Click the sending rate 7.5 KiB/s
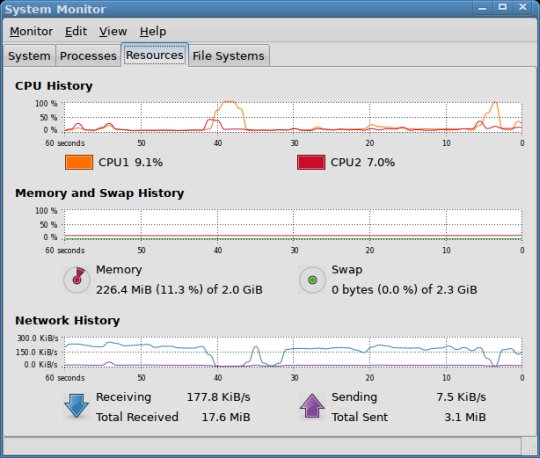This screenshot has height=458, width=540. [461, 397]
